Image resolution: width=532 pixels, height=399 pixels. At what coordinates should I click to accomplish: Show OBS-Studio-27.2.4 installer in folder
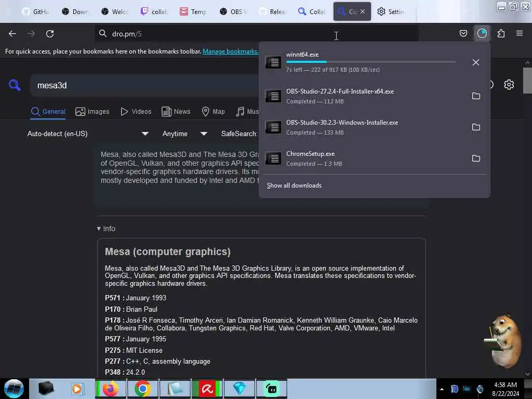coord(476,96)
